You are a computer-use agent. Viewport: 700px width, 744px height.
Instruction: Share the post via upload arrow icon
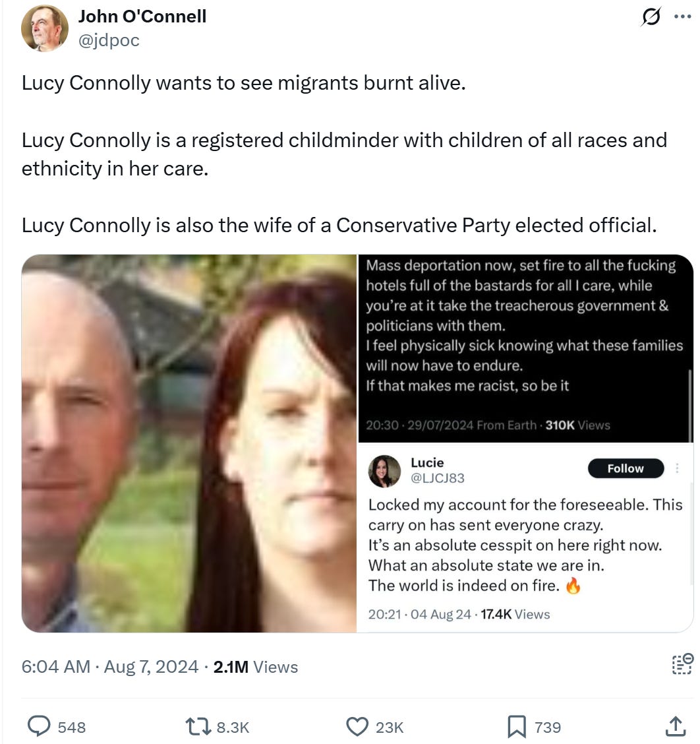[676, 726]
